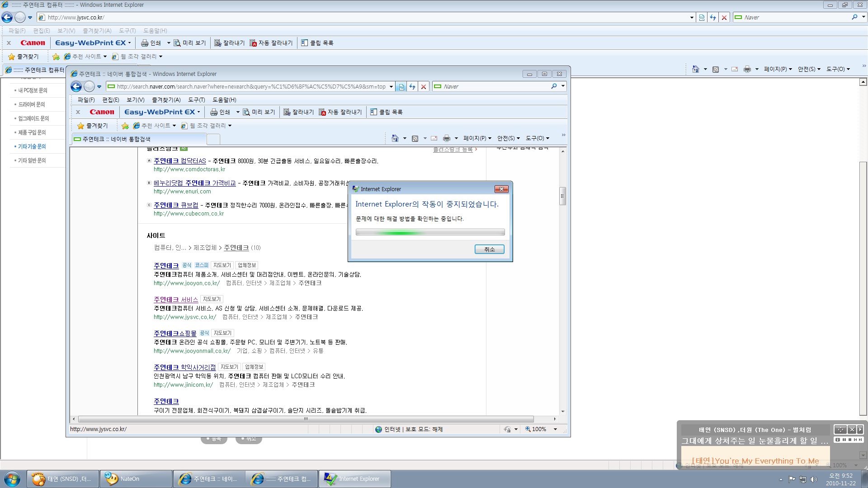Open zoom level 100% dropdown arrow in front window
The width and height of the screenshot is (868, 488).
click(x=555, y=429)
